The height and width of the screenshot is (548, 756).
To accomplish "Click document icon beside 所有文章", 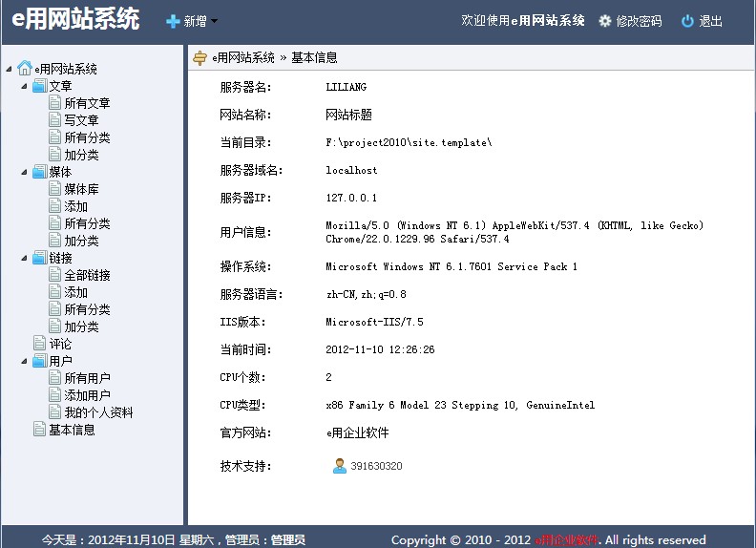I will (x=55, y=103).
